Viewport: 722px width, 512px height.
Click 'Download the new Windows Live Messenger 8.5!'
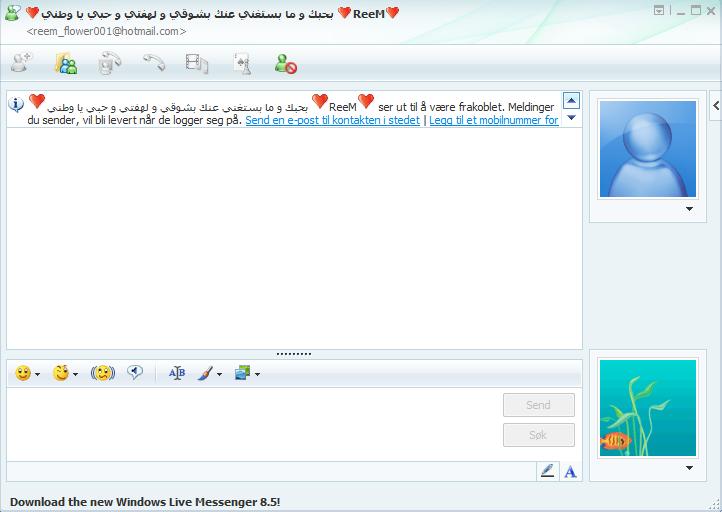click(145, 502)
